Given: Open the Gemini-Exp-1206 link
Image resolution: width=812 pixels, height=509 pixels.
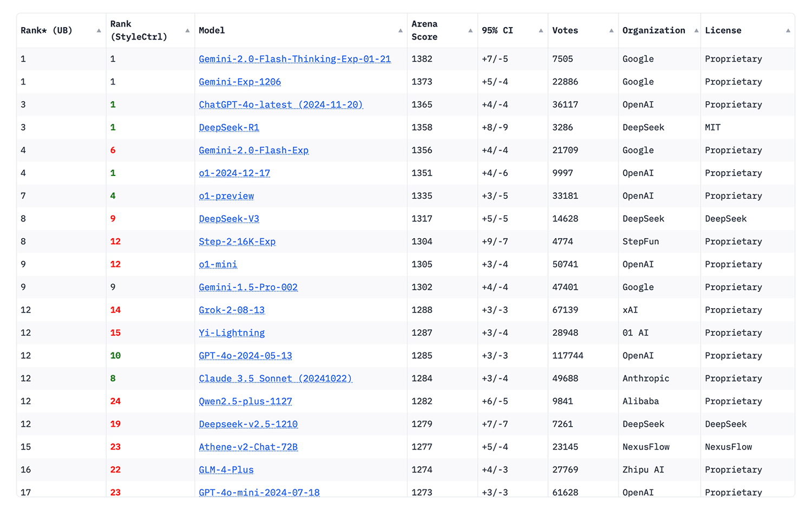Looking at the screenshot, I should click(x=240, y=82).
